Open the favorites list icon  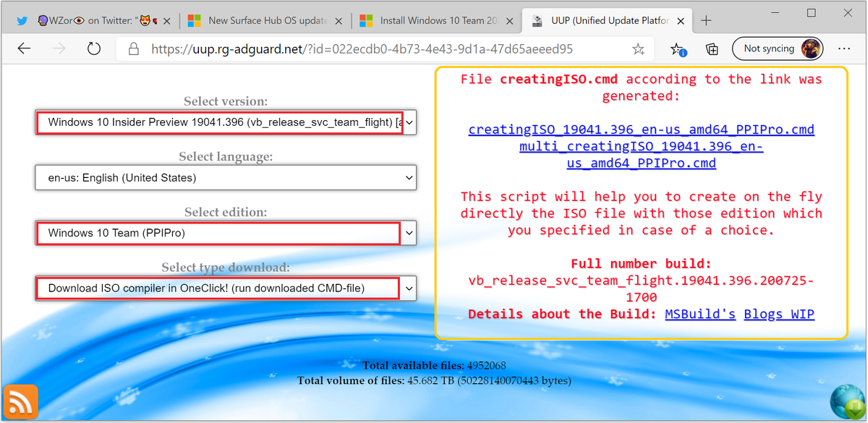pos(678,49)
